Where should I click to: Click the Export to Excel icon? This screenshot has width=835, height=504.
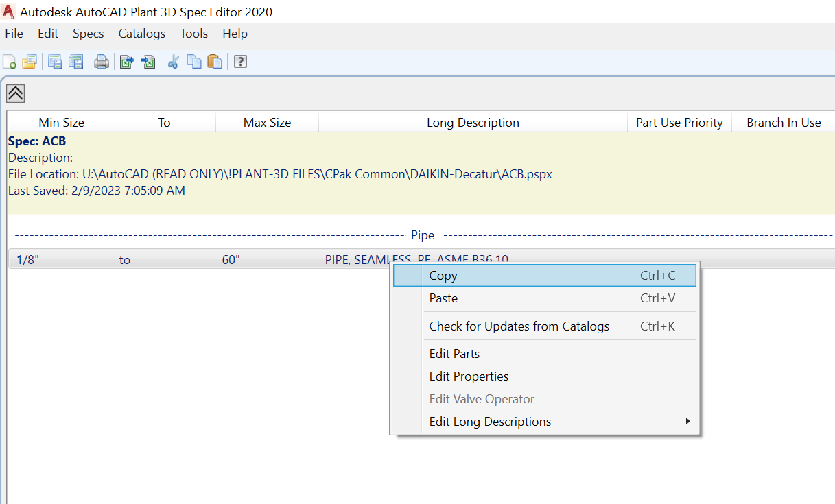(127, 62)
